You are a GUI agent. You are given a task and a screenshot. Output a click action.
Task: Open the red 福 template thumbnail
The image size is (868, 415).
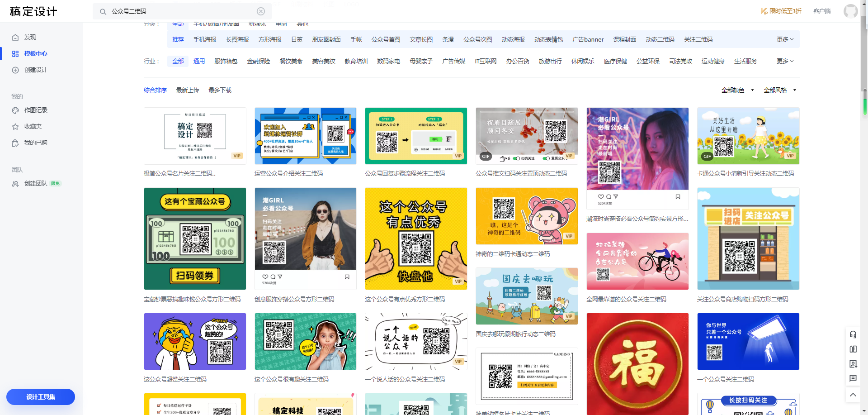[637, 364]
